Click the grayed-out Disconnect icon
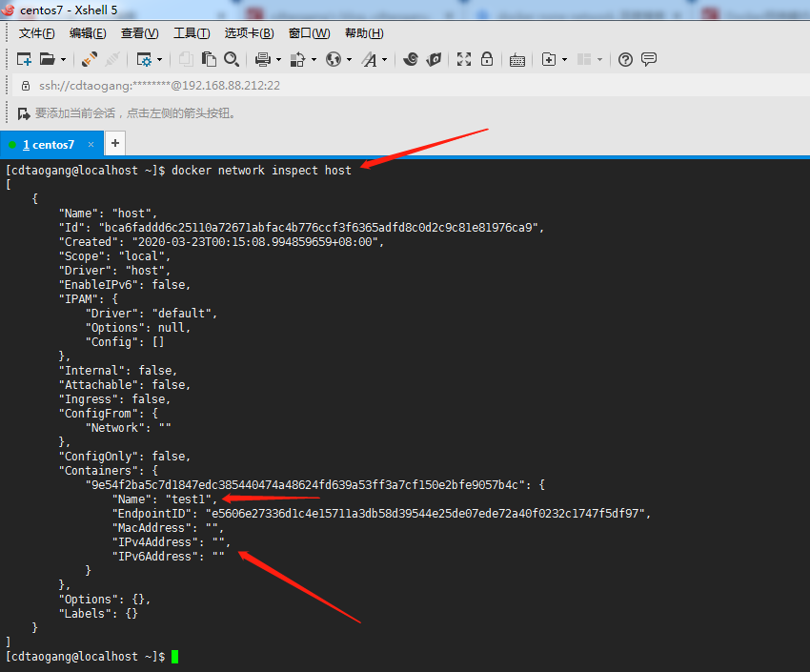 [x=112, y=59]
